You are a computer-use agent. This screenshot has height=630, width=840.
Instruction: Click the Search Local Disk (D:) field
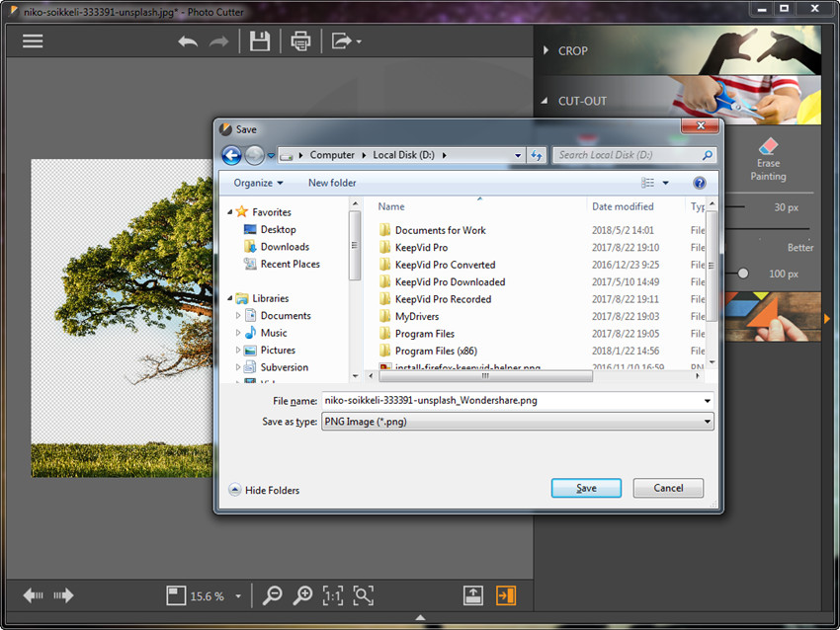634,155
